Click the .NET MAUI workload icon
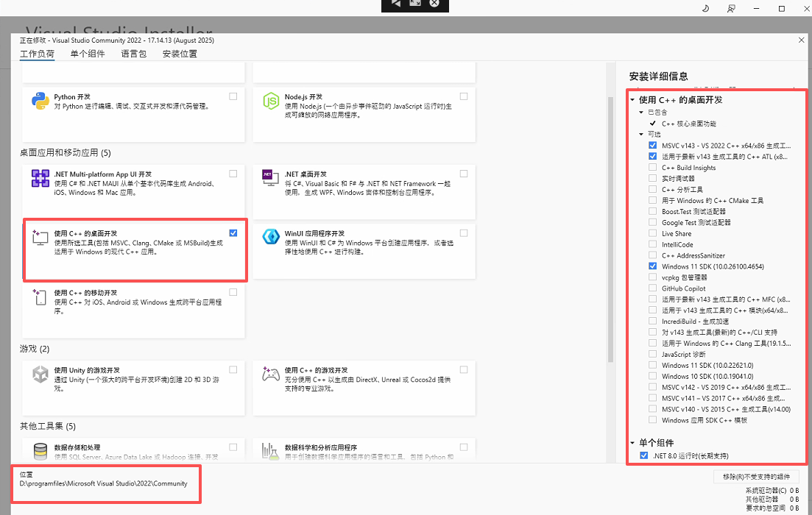Screen dimensions: 812x515 click(x=41, y=179)
